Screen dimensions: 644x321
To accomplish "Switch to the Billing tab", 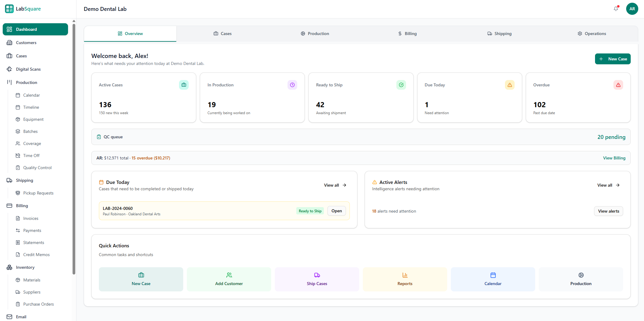I will click(x=407, y=34).
